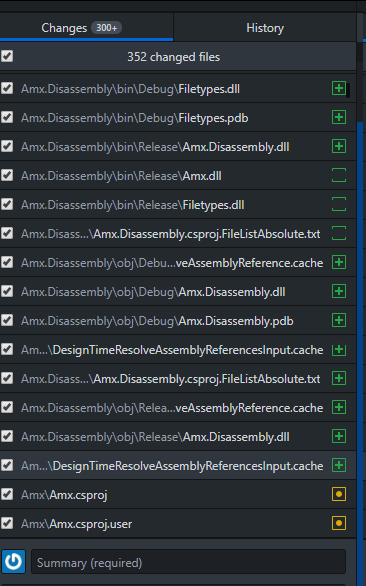The width and height of the screenshot is (366, 586).
Task: Select obj\Debu...veAssemblyReference.cache file row
Action: (178, 262)
